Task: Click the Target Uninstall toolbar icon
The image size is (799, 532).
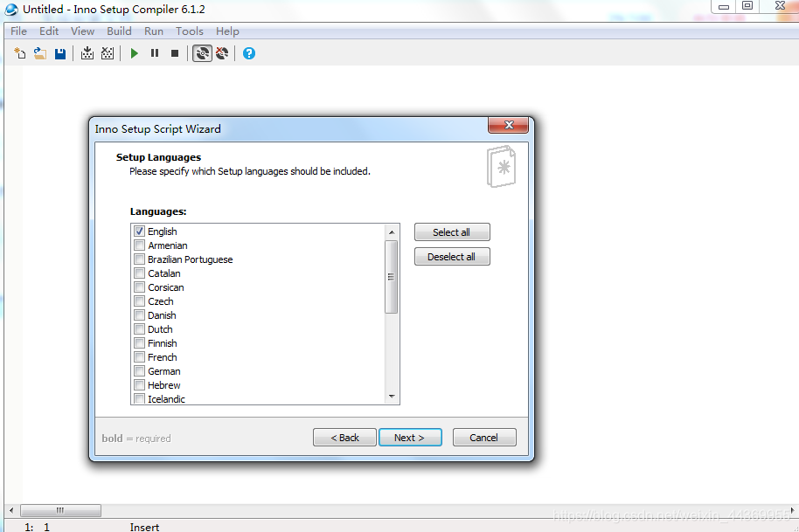Action: [x=222, y=53]
